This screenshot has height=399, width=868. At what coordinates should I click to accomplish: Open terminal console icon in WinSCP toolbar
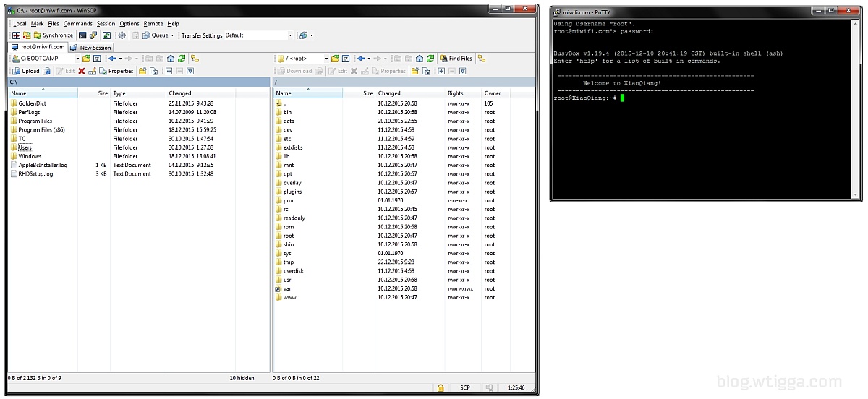pos(83,35)
